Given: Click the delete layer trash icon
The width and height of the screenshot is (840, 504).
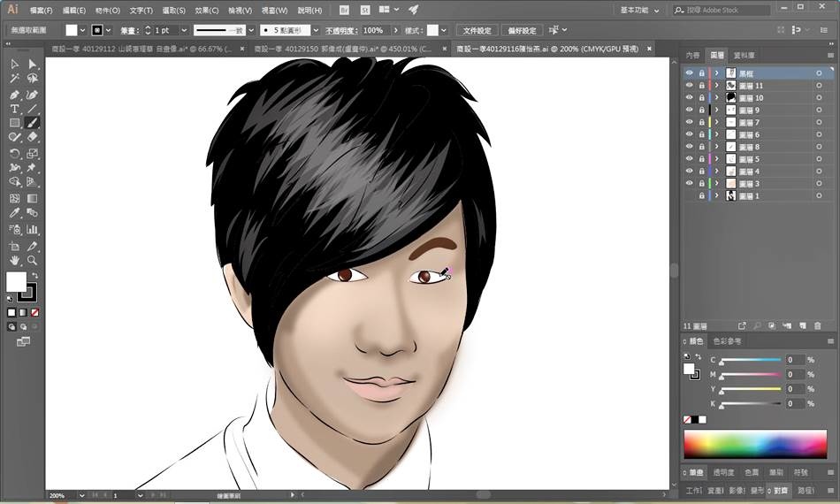Looking at the screenshot, I should point(816,325).
